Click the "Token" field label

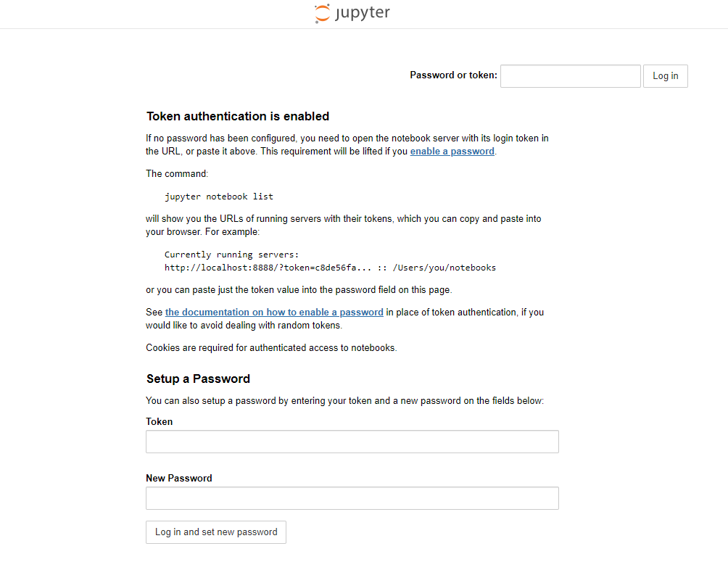click(x=160, y=422)
